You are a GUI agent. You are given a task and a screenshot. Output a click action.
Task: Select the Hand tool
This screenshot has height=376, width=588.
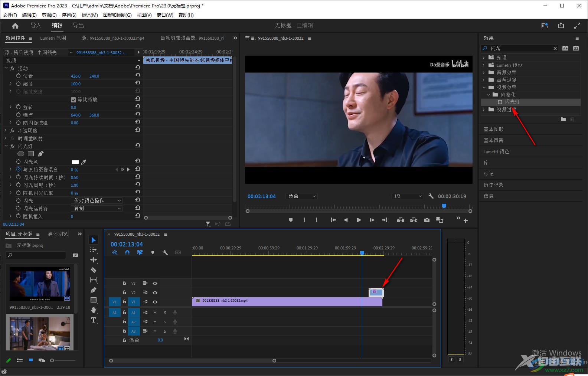94,310
